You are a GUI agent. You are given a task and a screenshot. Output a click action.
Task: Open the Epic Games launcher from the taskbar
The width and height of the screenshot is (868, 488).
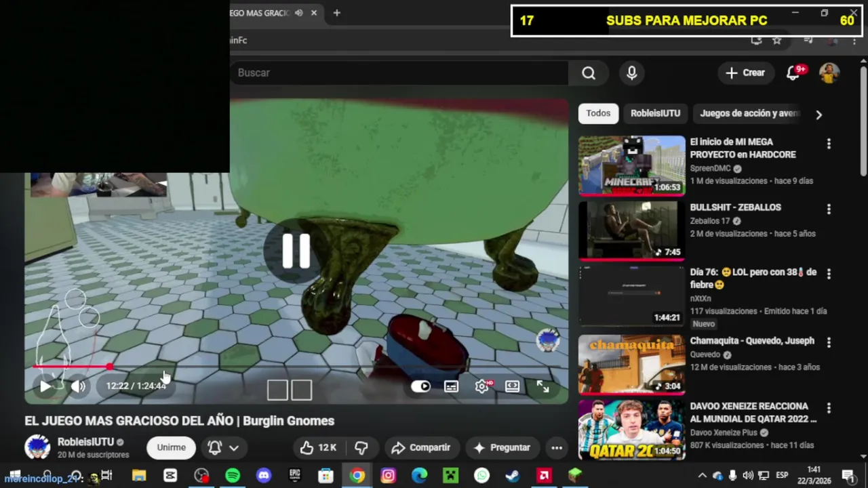[295, 476]
